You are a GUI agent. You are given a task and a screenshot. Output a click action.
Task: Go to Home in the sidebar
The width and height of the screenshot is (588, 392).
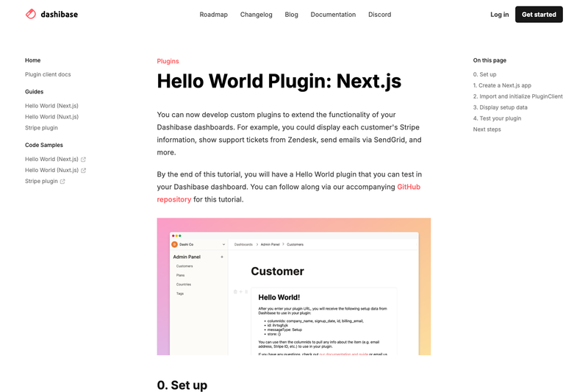click(32, 60)
